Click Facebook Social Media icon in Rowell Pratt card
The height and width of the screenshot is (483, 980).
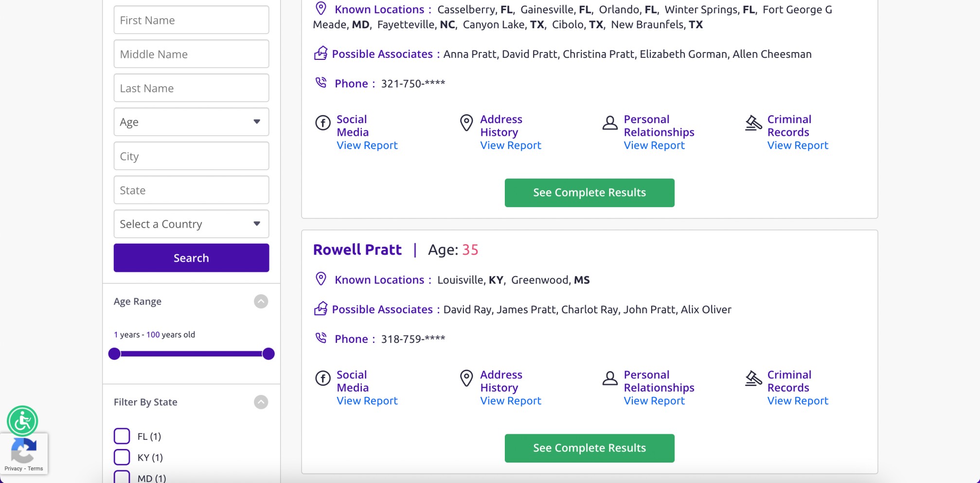coord(323,378)
